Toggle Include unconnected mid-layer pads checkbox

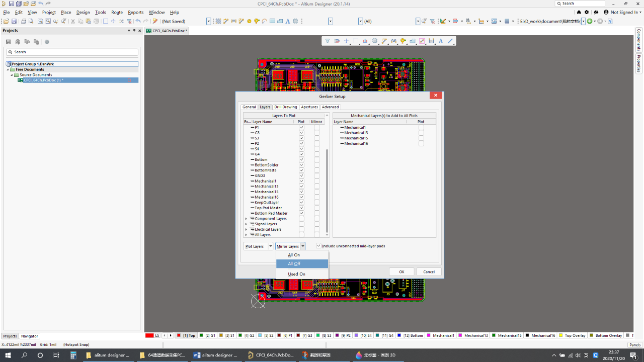(x=318, y=246)
